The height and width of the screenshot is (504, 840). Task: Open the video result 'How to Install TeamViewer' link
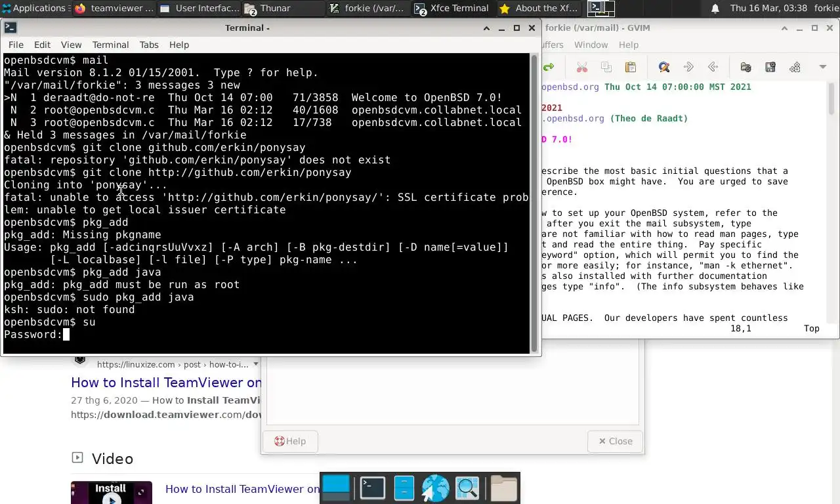pyautogui.click(x=242, y=489)
